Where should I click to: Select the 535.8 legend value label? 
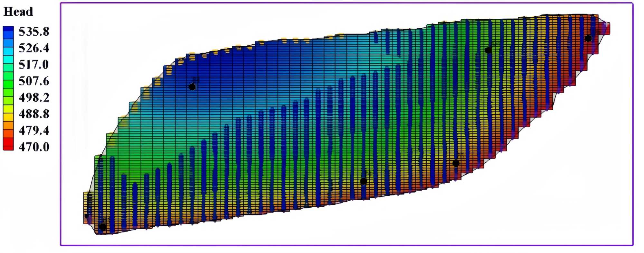(x=34, y=32)
